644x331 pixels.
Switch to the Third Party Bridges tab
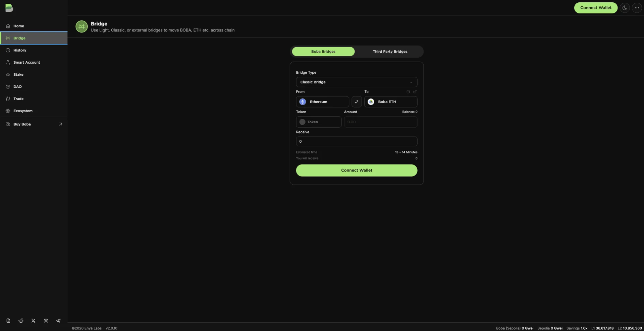[x=390, y=52]
